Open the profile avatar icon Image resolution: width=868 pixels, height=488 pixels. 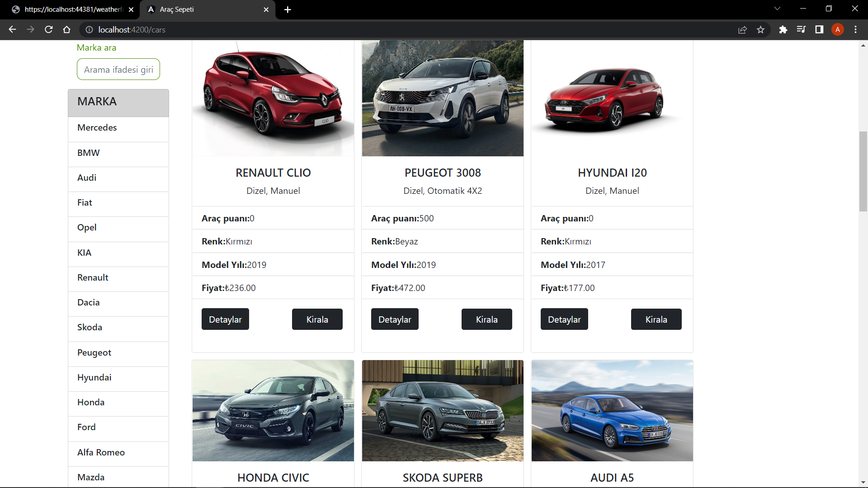[x=837, y=30]
